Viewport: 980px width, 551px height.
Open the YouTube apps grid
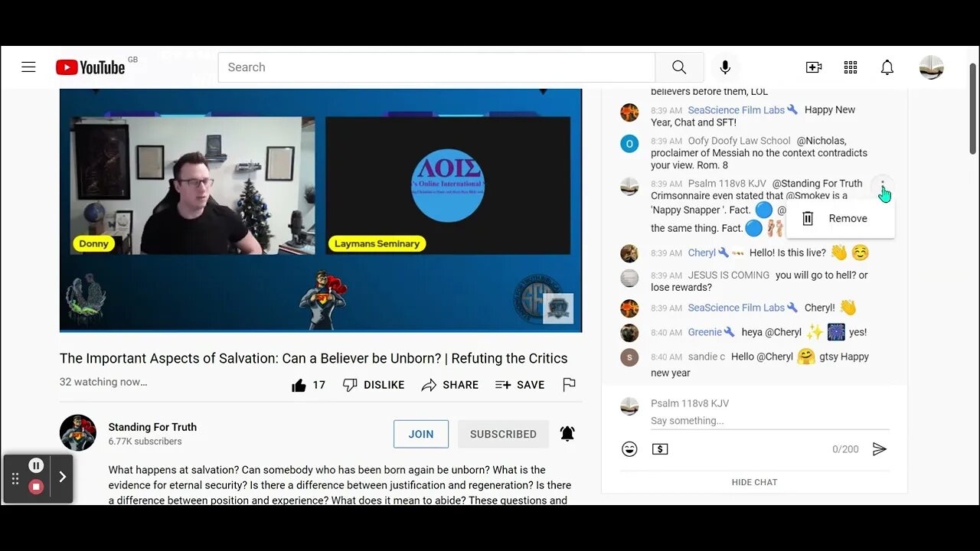point(851,67)
